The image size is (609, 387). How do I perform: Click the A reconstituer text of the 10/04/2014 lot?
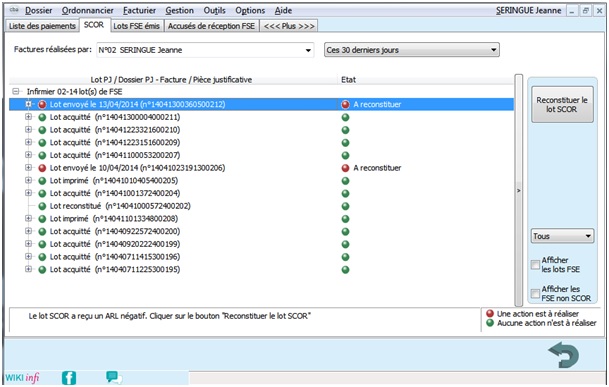[377, 168]
